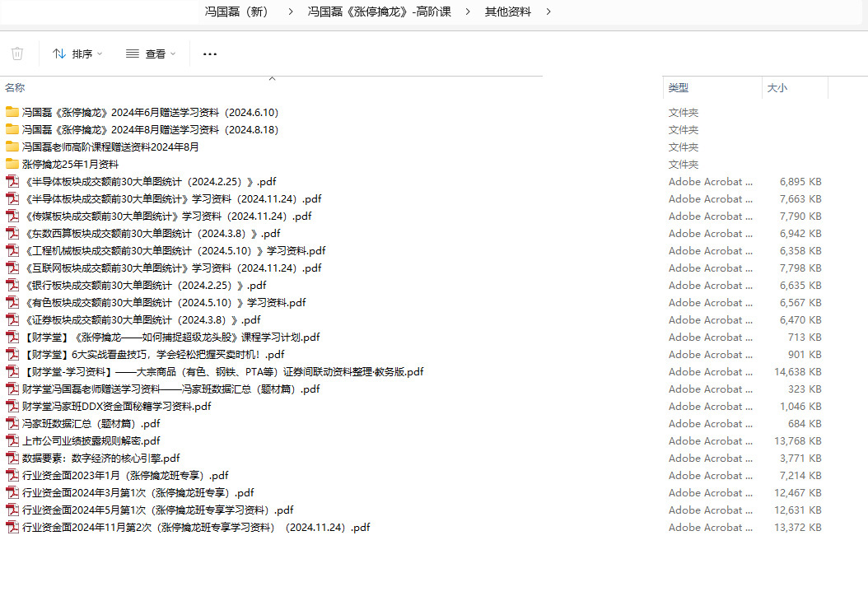Click PDF icon of 传媒板块成交额前30大单图统计
868x596 pixels.
point(12,216)
